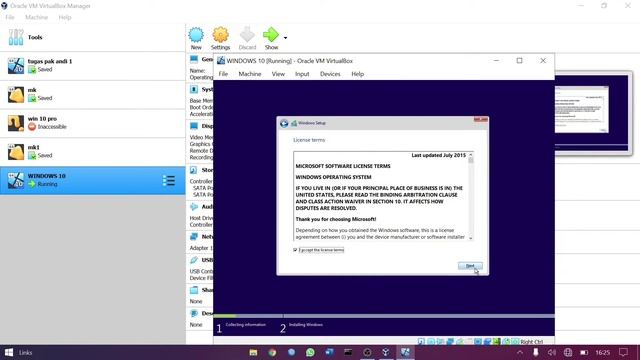Open File Explorer from the taskbar
Viewport: 640px width, 360px height.
pos(253,352)
